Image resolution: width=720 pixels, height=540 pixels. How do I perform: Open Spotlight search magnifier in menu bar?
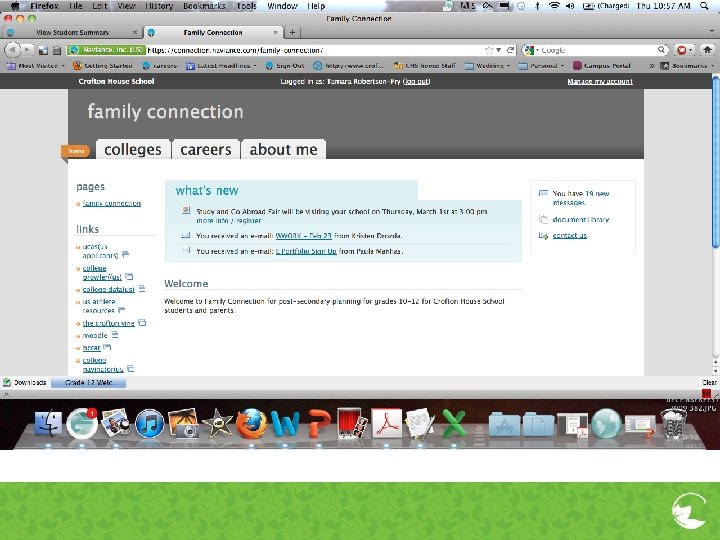click(x=704, y=6)
